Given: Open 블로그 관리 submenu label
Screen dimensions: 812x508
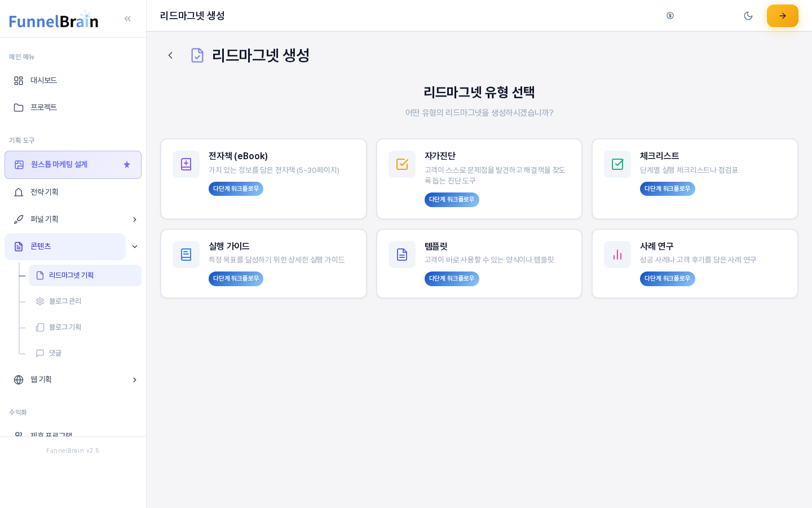Looking at the screenshot, I should coord(65,301).
